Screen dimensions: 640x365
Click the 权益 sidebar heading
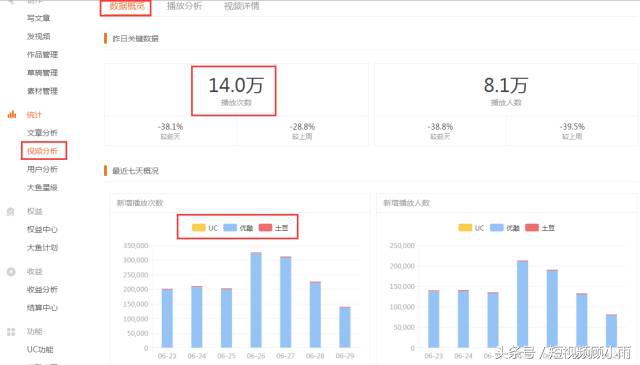point(35,211)
